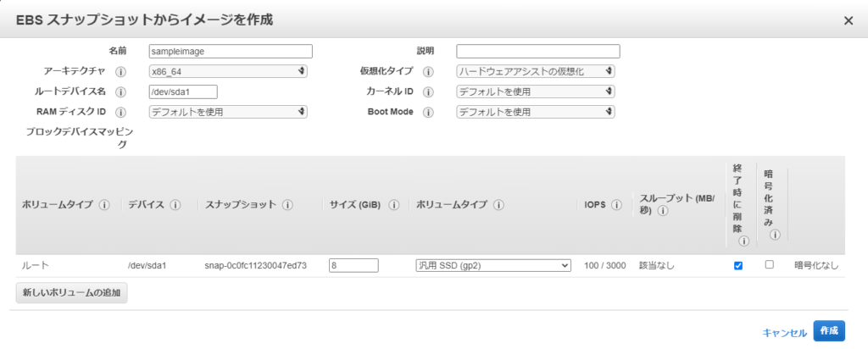868x349 pixels.
Task: Open the アーキテクチャ dropdown showing x86_64
Action: [x=228, y=71]
